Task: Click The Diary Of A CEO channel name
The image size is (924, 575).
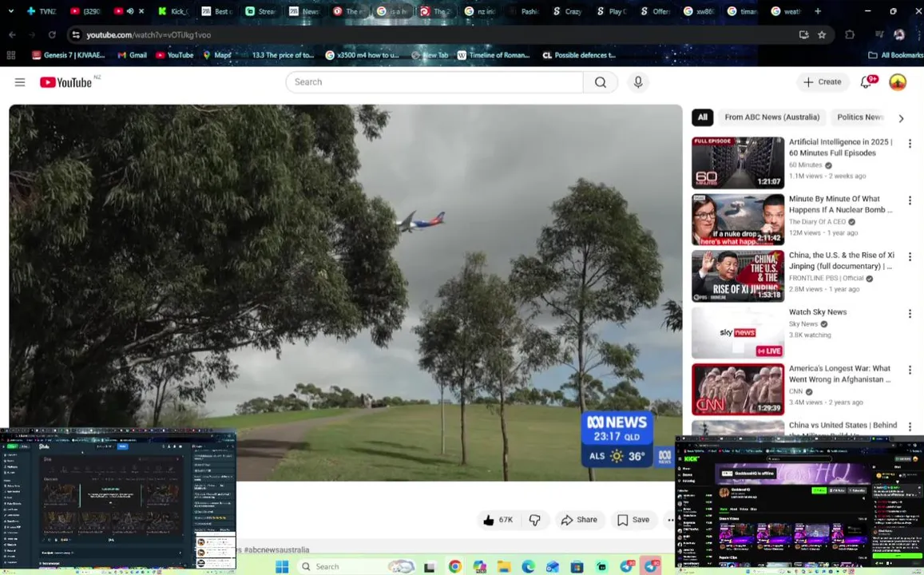Action: pyautogui.click(x=817, y=222)
